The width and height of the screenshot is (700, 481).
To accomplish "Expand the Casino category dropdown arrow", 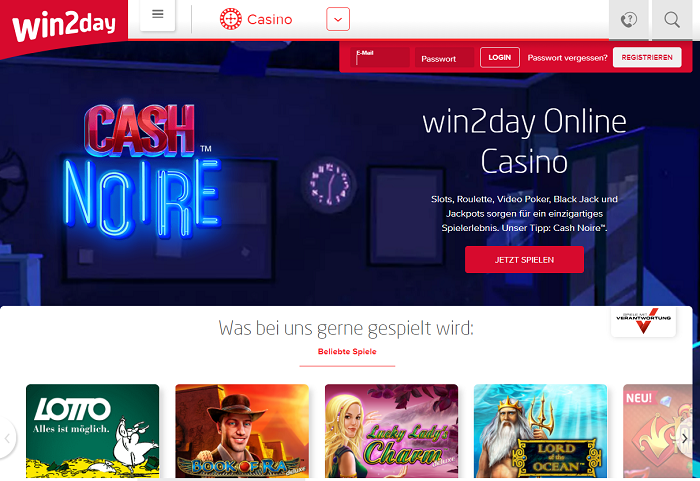I will (x=338, y=19).
